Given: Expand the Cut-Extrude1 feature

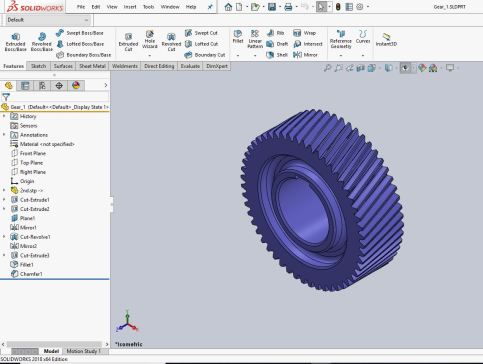Looking at the screenshot, I should click(x=4, y=200).
